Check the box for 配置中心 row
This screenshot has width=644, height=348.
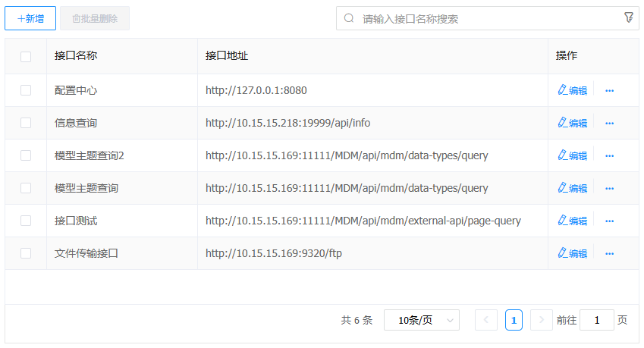point(26,90)
